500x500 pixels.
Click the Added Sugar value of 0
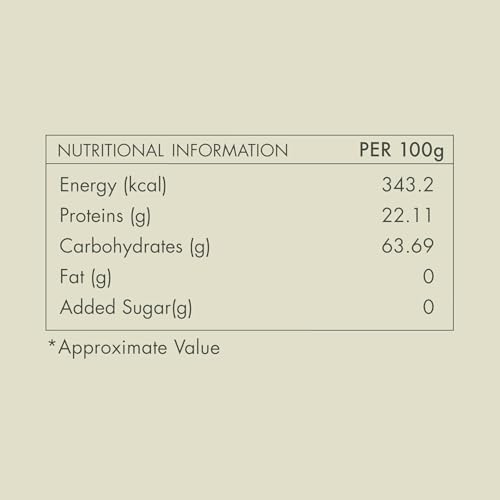tap(429, 307)
